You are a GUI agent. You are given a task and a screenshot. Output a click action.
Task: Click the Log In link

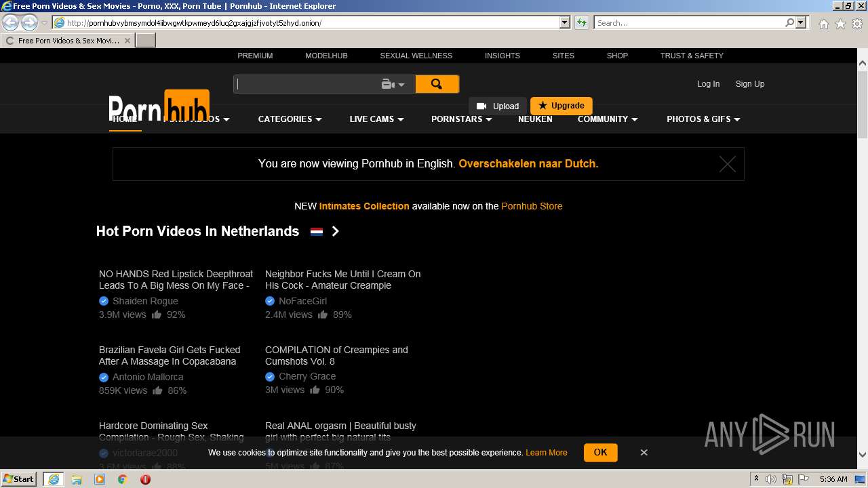(708, 84)
